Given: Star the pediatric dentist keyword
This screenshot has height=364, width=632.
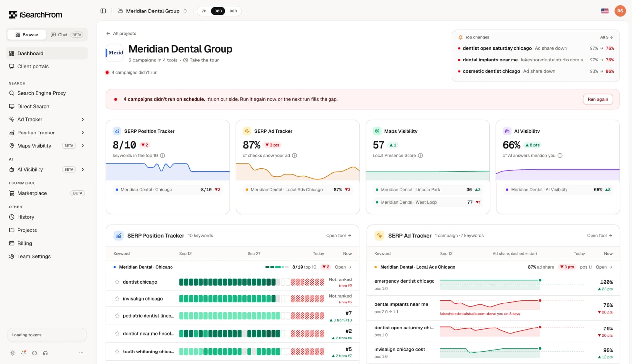Looking at the screenshot, I should click(117, 316).
